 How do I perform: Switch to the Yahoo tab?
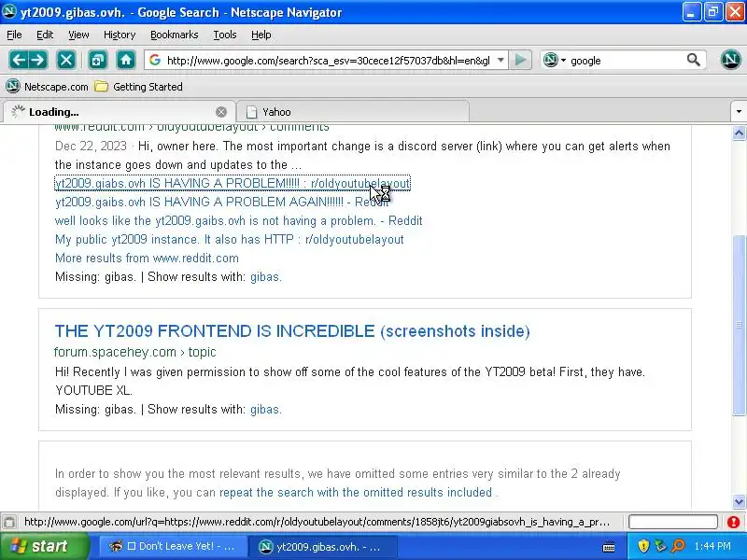(x=353, y=112)
